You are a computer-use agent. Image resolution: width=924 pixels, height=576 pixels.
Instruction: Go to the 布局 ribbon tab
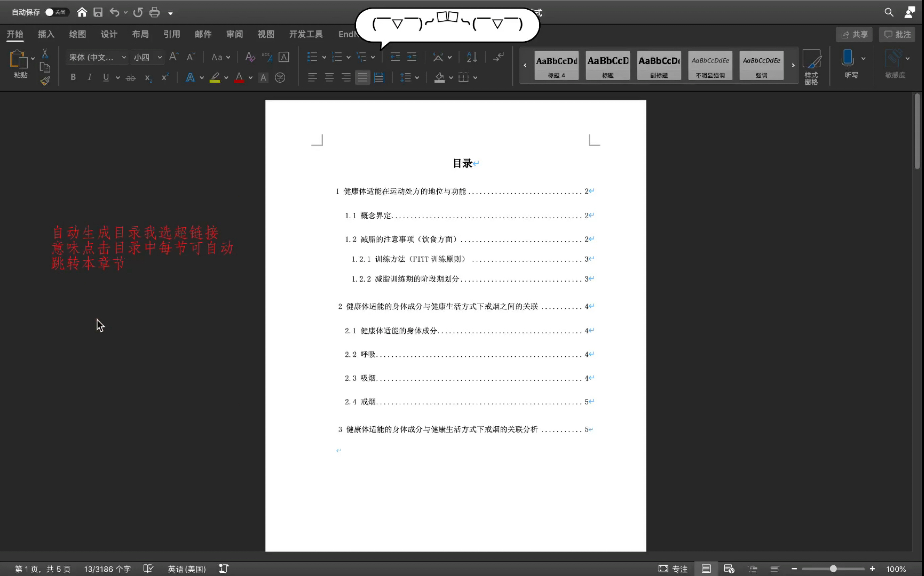(x=140, y=34)
